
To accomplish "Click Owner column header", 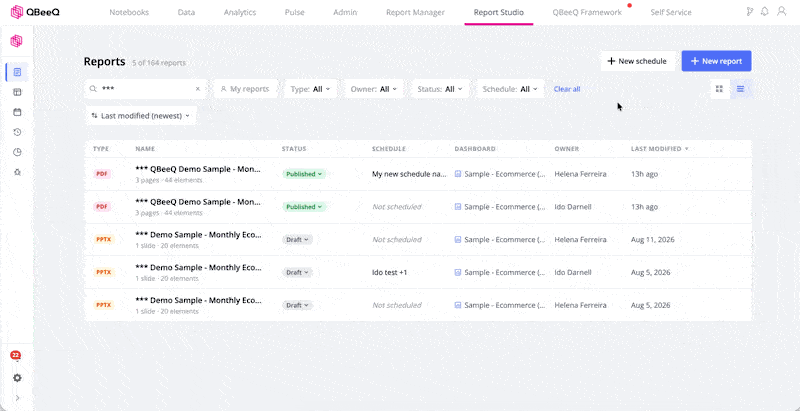I will click(567, 149).
